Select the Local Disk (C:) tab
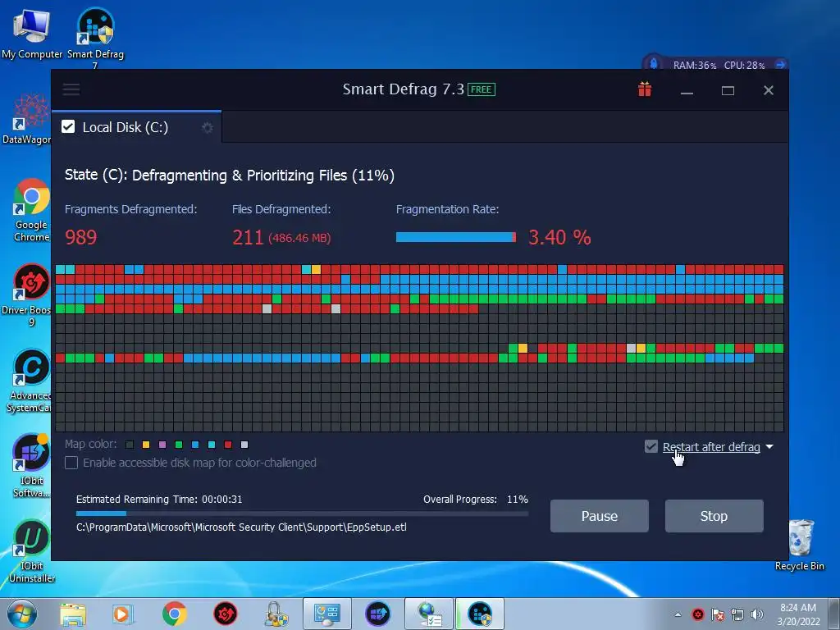 tap(137, 127)
